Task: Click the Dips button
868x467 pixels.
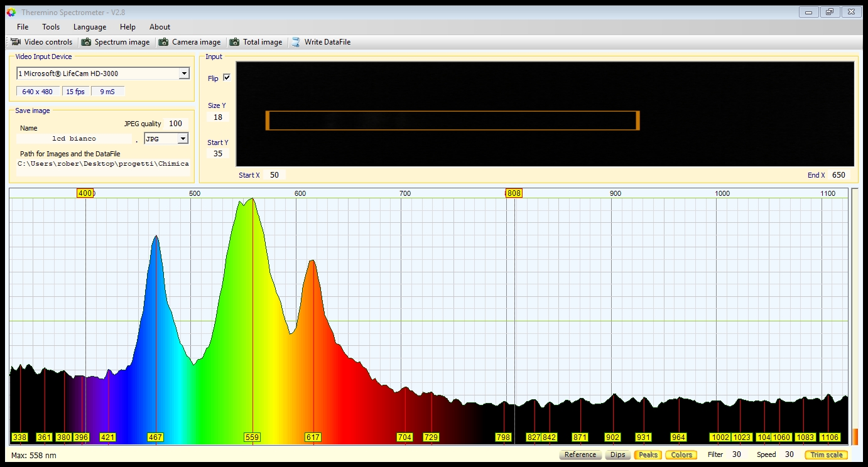Action: (x=617, y=455)
